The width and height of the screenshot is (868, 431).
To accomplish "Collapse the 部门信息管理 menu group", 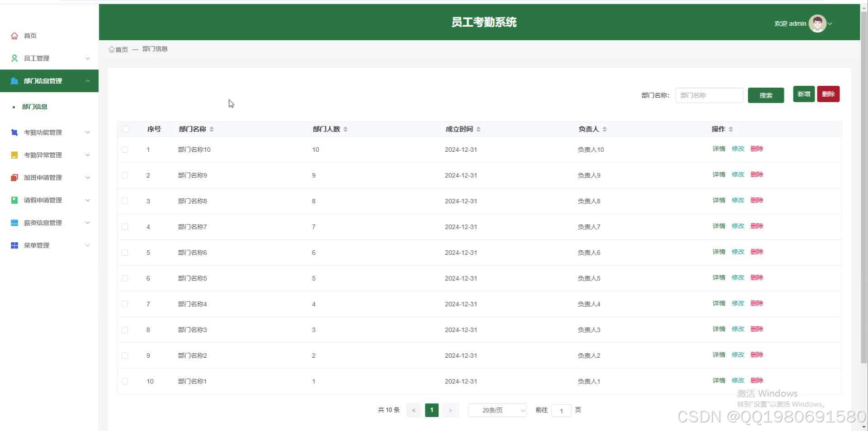I will [88, 80].
